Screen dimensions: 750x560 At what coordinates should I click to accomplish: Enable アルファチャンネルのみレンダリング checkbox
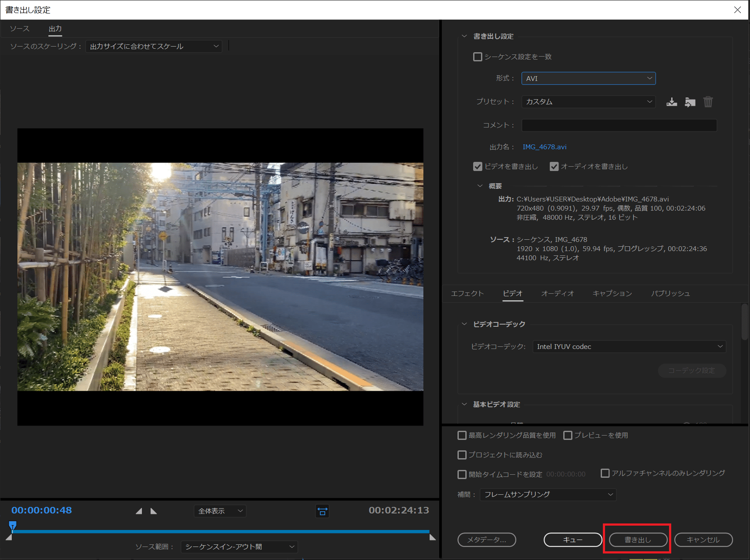coord(605,473)
